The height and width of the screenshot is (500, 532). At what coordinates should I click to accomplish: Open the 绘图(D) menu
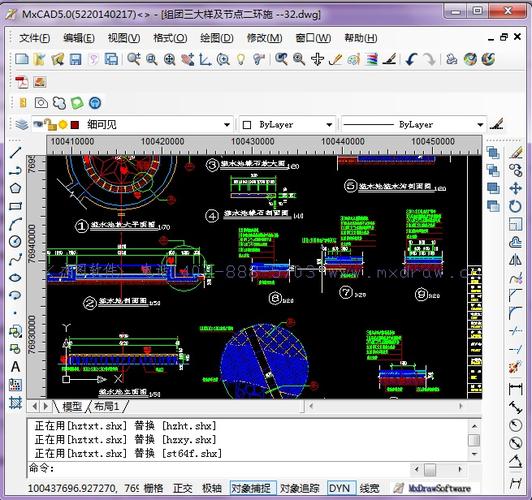coord(216,38)
